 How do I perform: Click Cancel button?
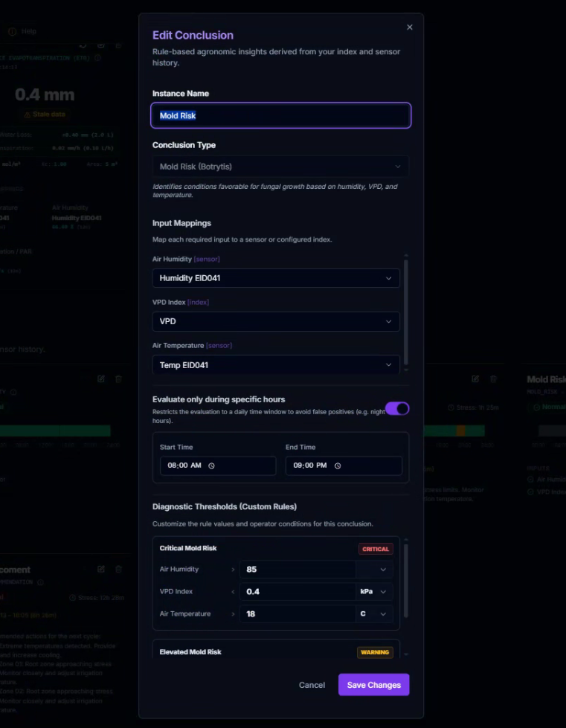tap(312, 685)
